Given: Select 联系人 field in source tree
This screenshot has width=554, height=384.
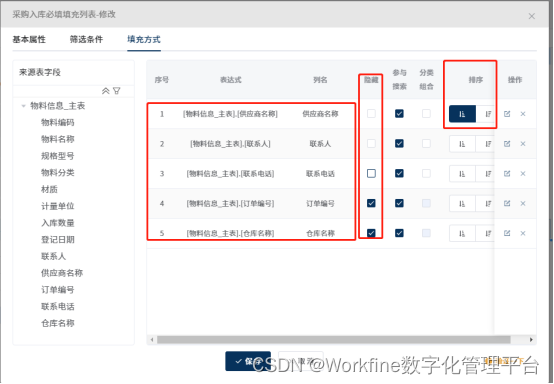Looking at the screenshot, I should coord(53,256).
